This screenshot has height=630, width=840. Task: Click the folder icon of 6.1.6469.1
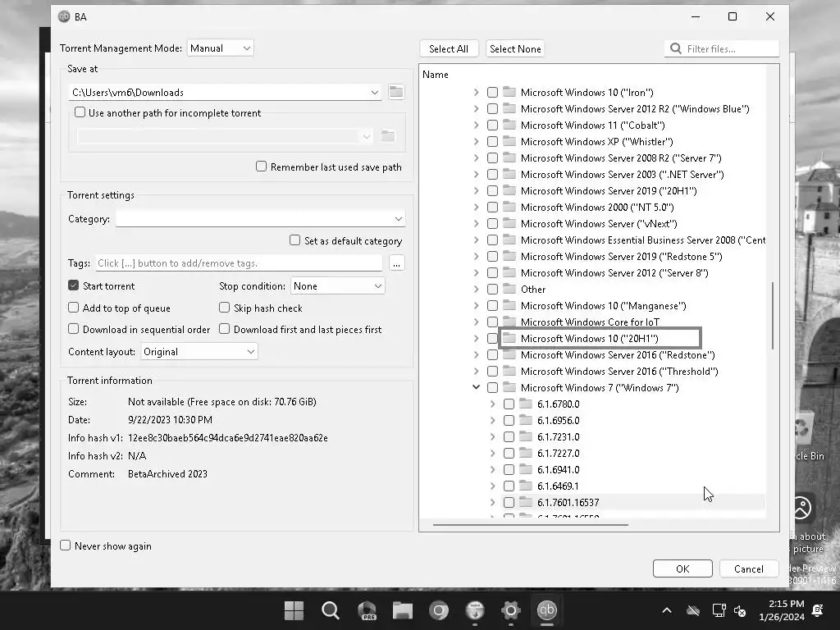point(526,486)
